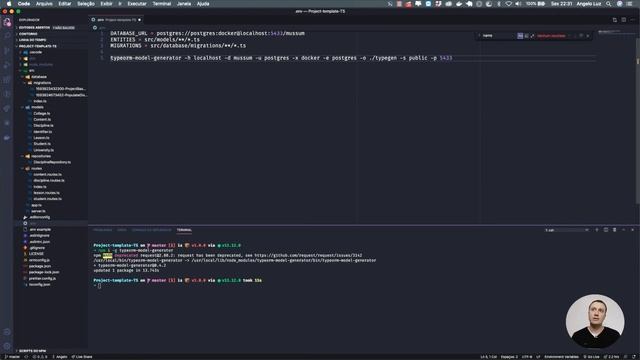The width and height of the screenshot is (640, 360).
Task: Click the master branch in status bar
Action: tap(12, 357)
